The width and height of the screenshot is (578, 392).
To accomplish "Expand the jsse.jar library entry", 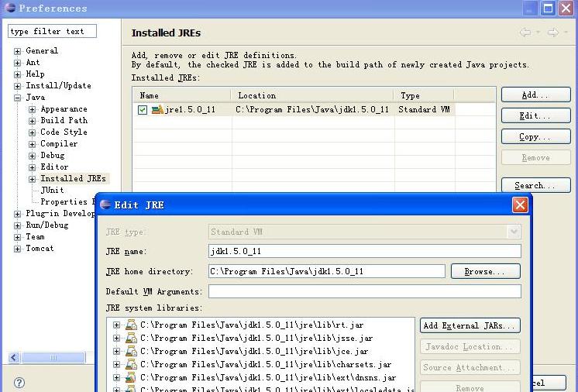I will (x=116, y=339).
